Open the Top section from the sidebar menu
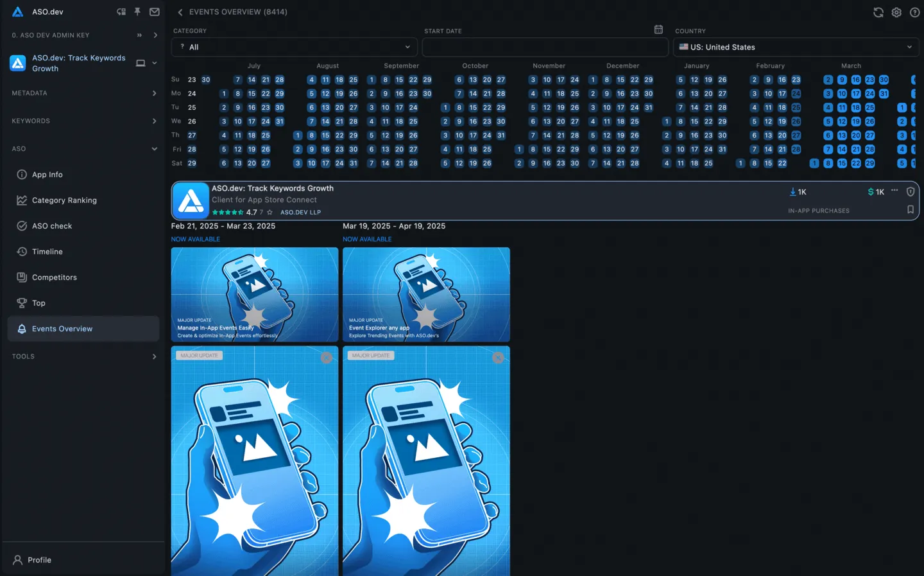924x576 pixels. click(x=38, y=302)
